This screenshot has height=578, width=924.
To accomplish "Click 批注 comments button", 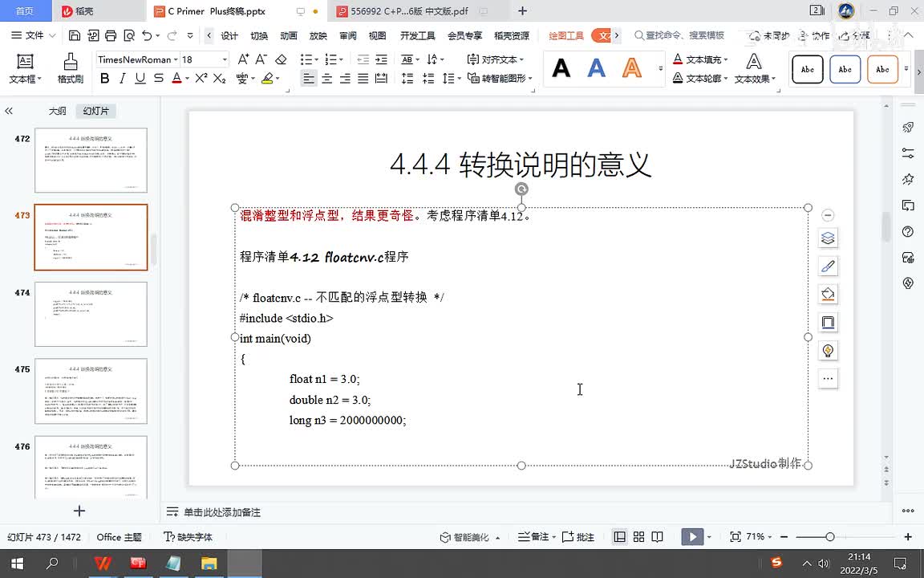I will click(578, 537).
